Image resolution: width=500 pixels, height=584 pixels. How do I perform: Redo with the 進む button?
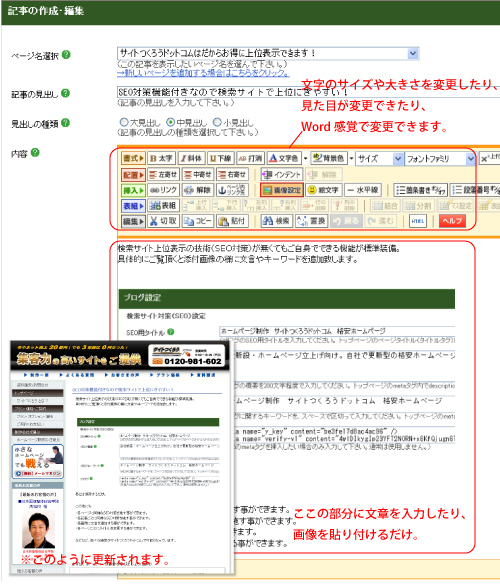[380, 221]
